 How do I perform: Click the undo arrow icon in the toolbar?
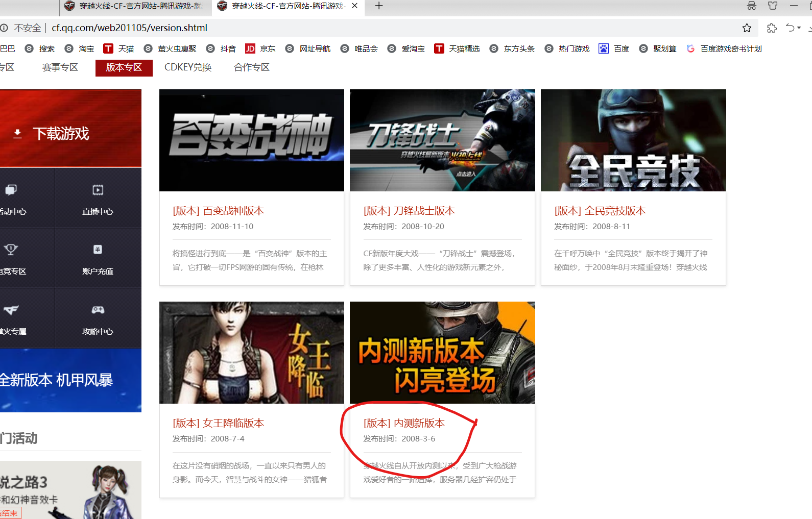coord(790,28)
